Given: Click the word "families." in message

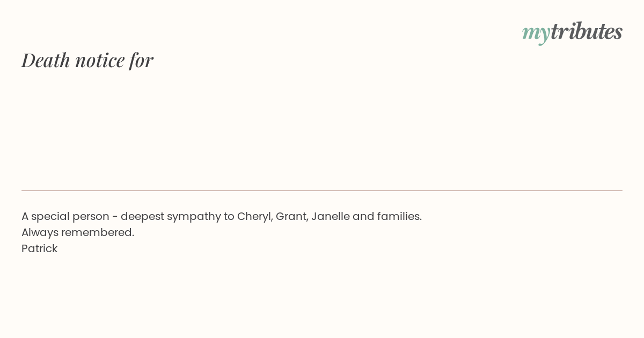Looking at the screenshot, I should click(399, 216).
